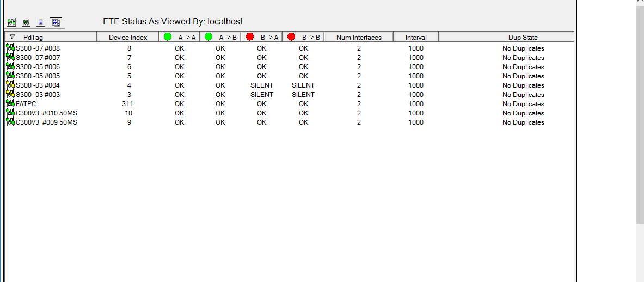This screenshot has height=282, width=644.
Task: Select the FATPC row
Action: 290,104
